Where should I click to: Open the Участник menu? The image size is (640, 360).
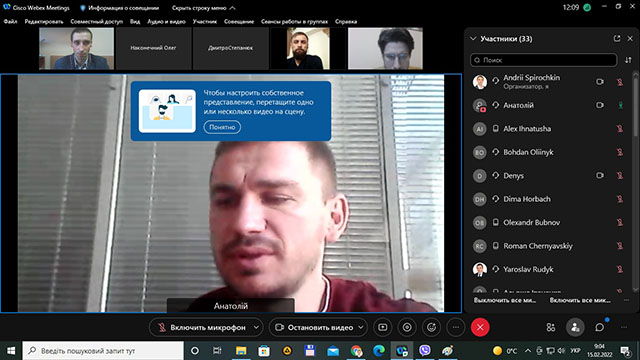click(204, 21)
